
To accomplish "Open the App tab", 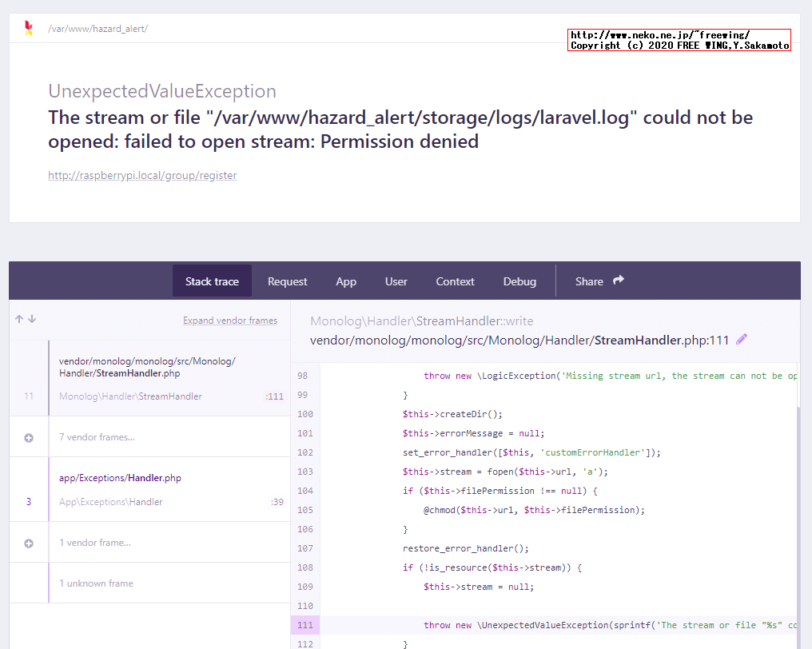I will 346,281.
